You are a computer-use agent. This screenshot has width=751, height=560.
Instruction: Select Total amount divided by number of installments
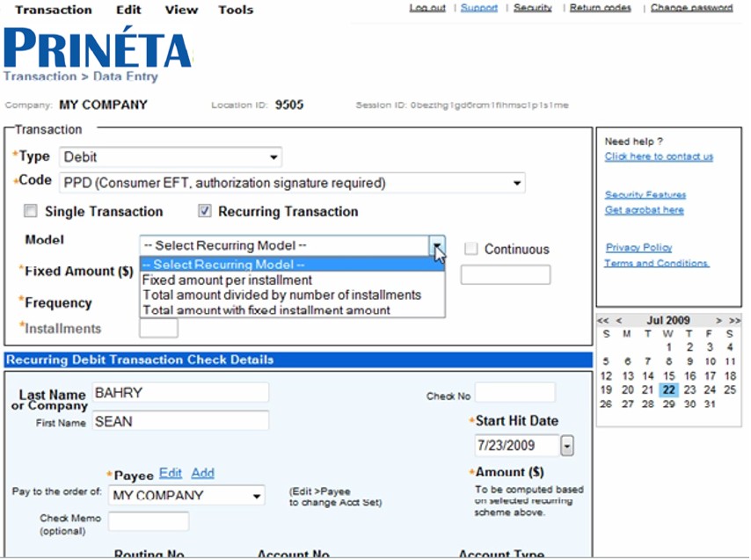point(292,295)
